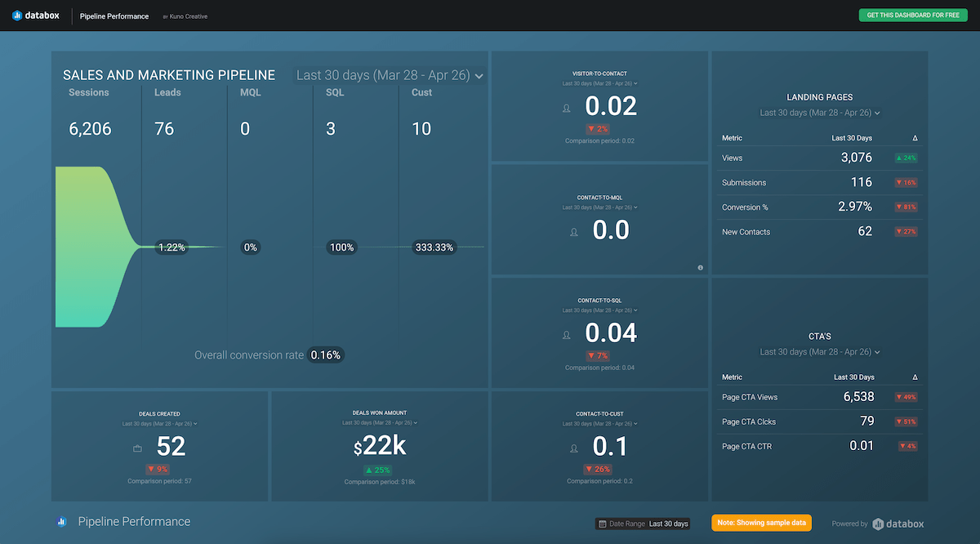Click the red 51% badge for Page CTA Clicks
The width and height of the screenshot is (980, 544).
click(906, 421)
